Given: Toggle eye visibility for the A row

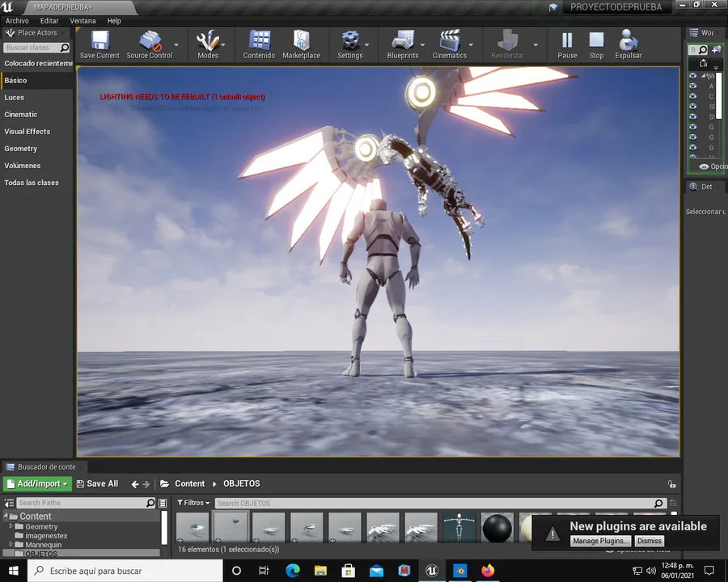Looking at the screenshot, I should (693, 86).
